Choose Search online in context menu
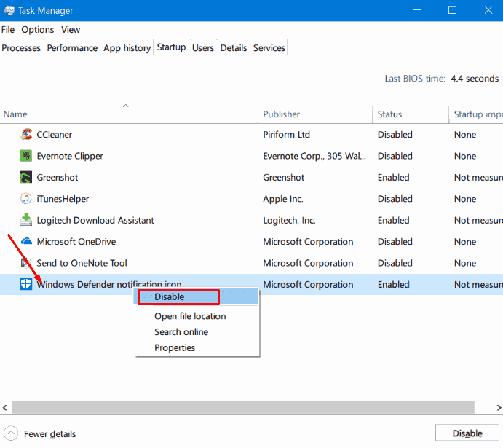Image resolution: width=503 pixels, height=448 pixels. coord(181,332)
